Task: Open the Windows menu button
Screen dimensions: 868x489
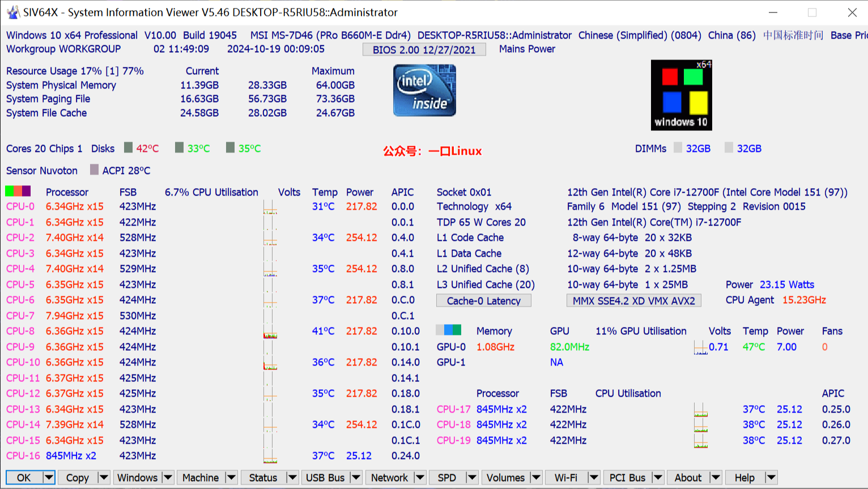Action: (x=137, y=478)
